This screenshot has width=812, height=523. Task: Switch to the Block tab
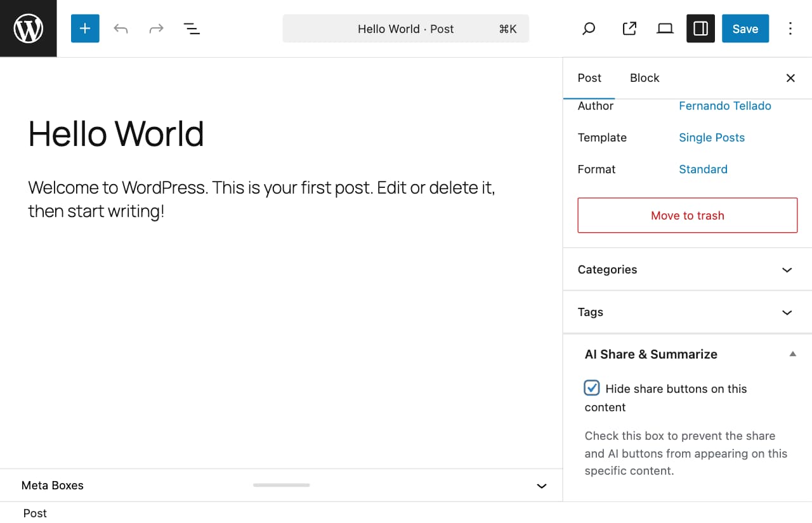(x=645, y=78)
